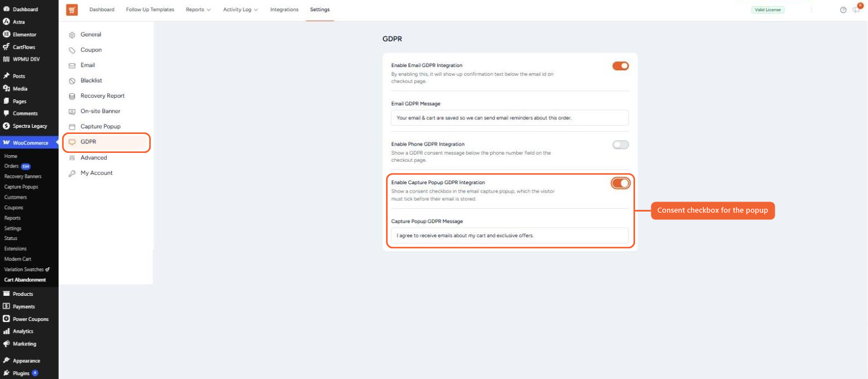This screenshot has width=868, height=379.
Task: Click the Spectra Legacy logo icon
Action: click(x=6, y=126)
